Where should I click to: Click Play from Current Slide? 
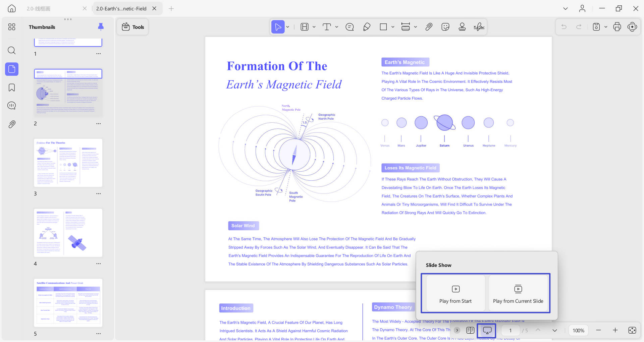pyautogui.click(x=518, y=293)
